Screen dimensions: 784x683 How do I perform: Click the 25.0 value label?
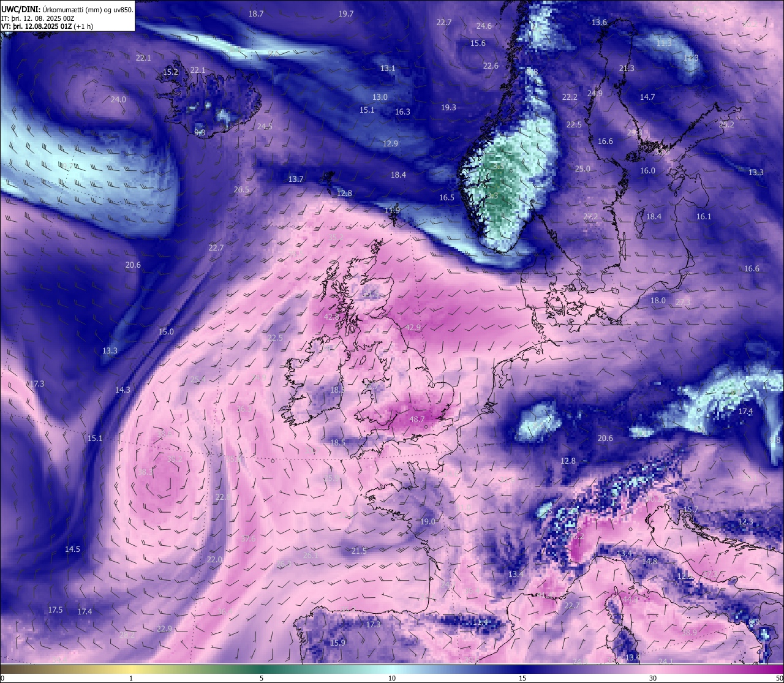pyautogui.click(x=582, y=168)
